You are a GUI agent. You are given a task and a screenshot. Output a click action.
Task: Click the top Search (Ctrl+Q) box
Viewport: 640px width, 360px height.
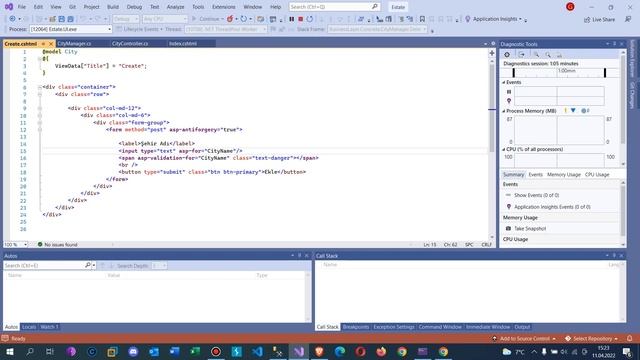(x=334, y=7)
